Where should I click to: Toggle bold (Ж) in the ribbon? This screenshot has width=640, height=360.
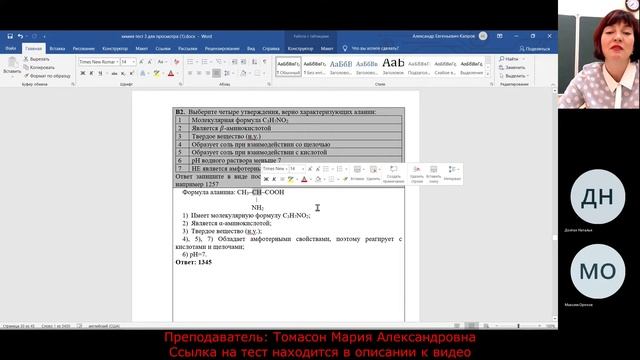(83, 73)
